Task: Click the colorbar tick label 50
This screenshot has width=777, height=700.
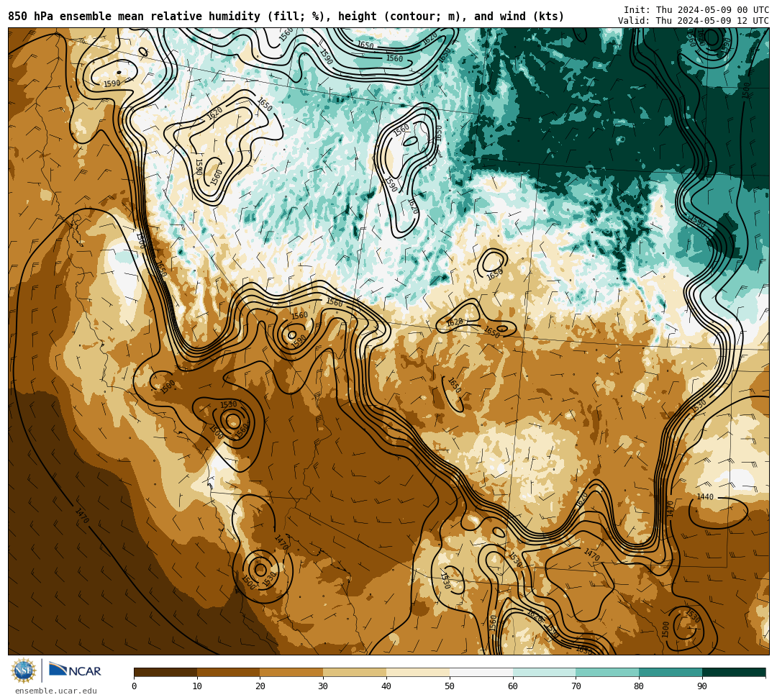Action: (x=450, y=686)
